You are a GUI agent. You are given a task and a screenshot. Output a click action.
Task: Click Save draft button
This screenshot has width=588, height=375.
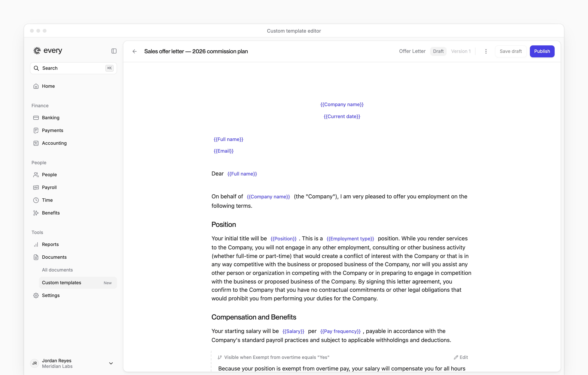click(x=511, y=51)
